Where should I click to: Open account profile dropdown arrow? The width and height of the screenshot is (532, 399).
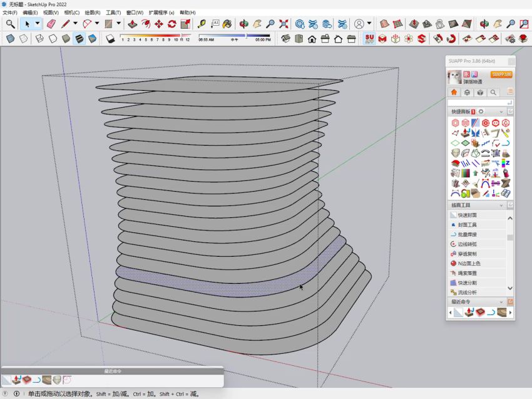pyautogui.click(x=369, y=24)
